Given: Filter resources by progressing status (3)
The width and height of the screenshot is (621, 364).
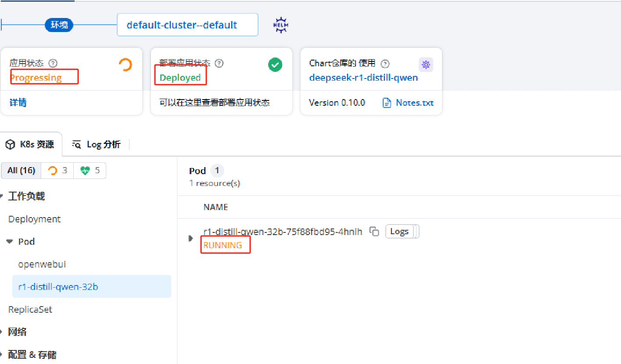Looking at the screenshot, I should pos(57,171).
